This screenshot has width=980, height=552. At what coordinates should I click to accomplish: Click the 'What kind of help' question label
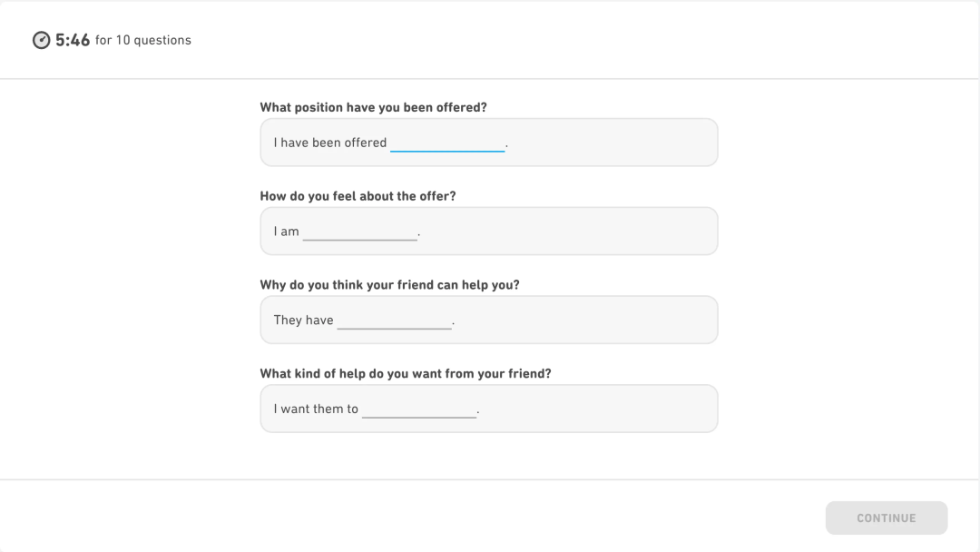tap(405, 373)
